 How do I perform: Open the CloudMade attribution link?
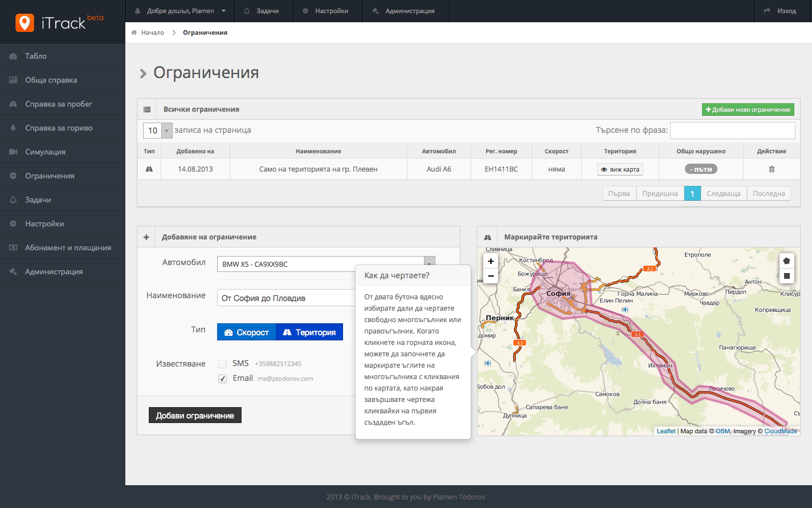tap(781, 431)
